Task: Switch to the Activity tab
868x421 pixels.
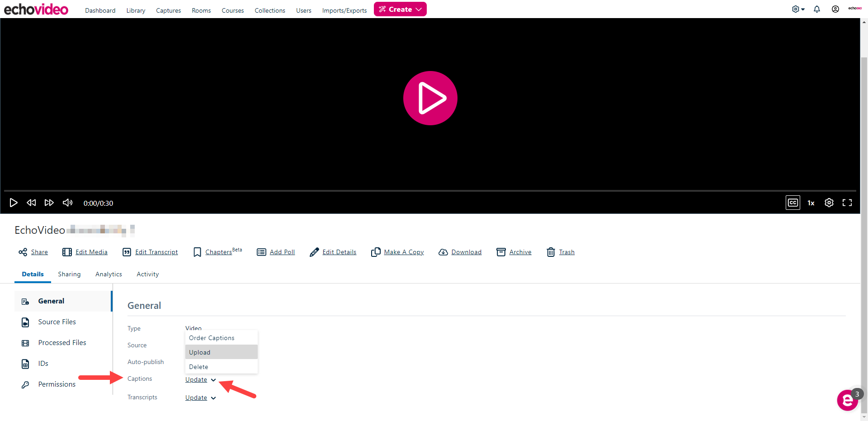Action: click(147, 274)
